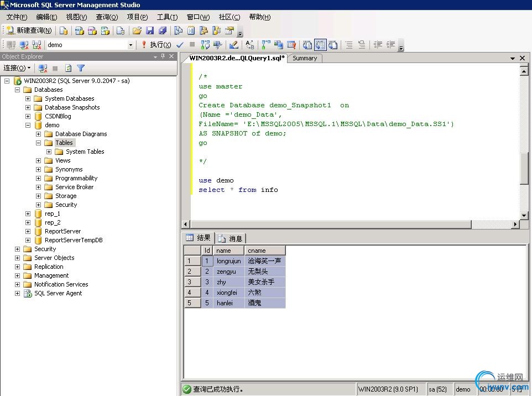Display the Estimated Execution Plan icon
Screen dimensions: 532x396
[205, 45]
